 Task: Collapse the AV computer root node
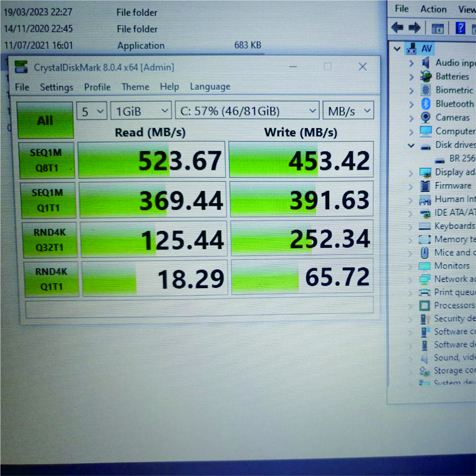(x=397, y=49)
